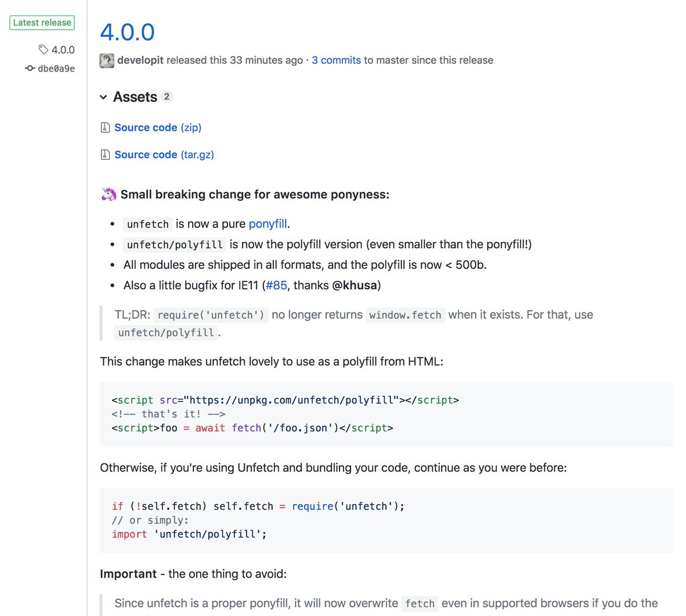Open the 3 commits comparison

pos(336,60)
